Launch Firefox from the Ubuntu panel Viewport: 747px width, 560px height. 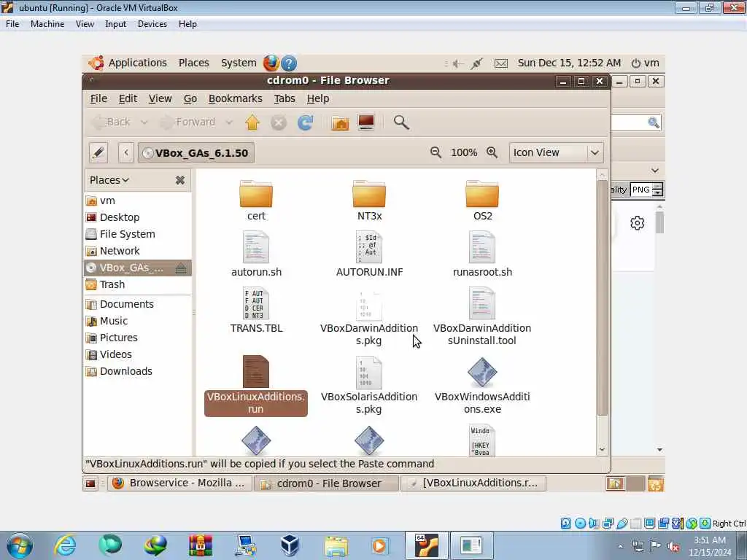(x=271, y=63)
